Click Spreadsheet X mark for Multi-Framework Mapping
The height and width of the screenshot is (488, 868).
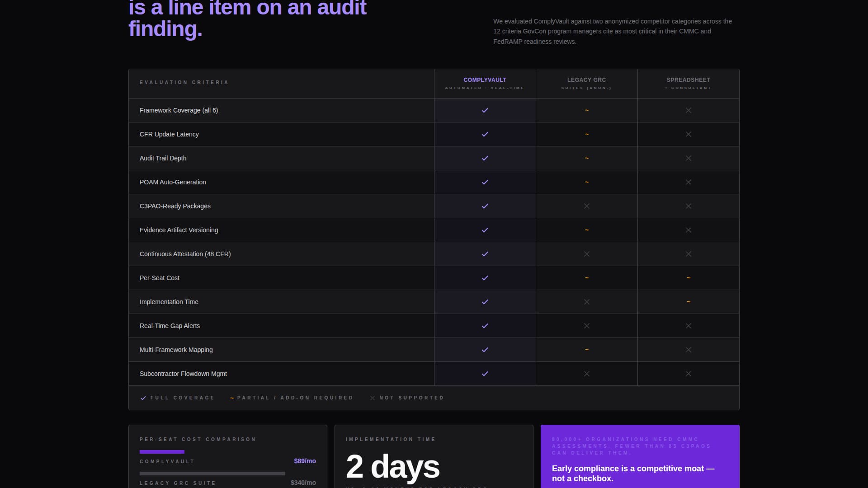[689, 350]
